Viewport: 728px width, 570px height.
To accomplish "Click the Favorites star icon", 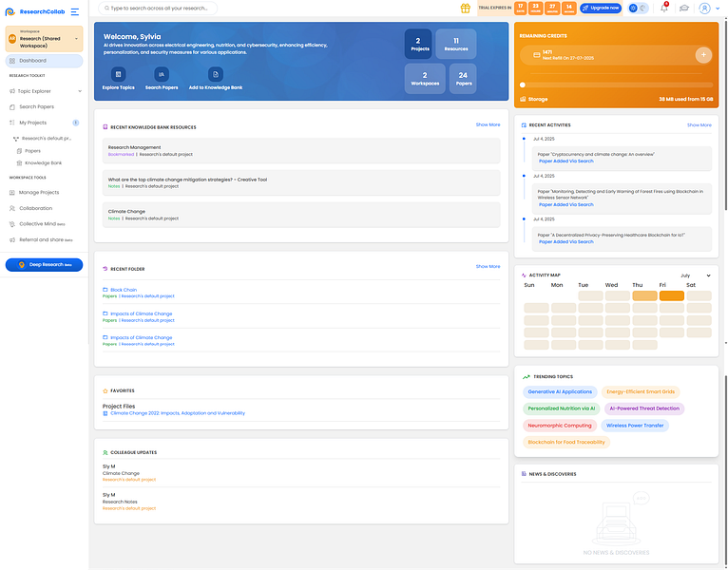I will click(105, 390).
